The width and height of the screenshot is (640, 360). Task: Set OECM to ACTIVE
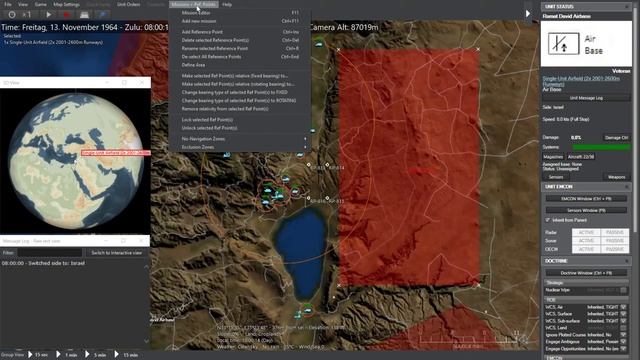(x=586, y=249)
